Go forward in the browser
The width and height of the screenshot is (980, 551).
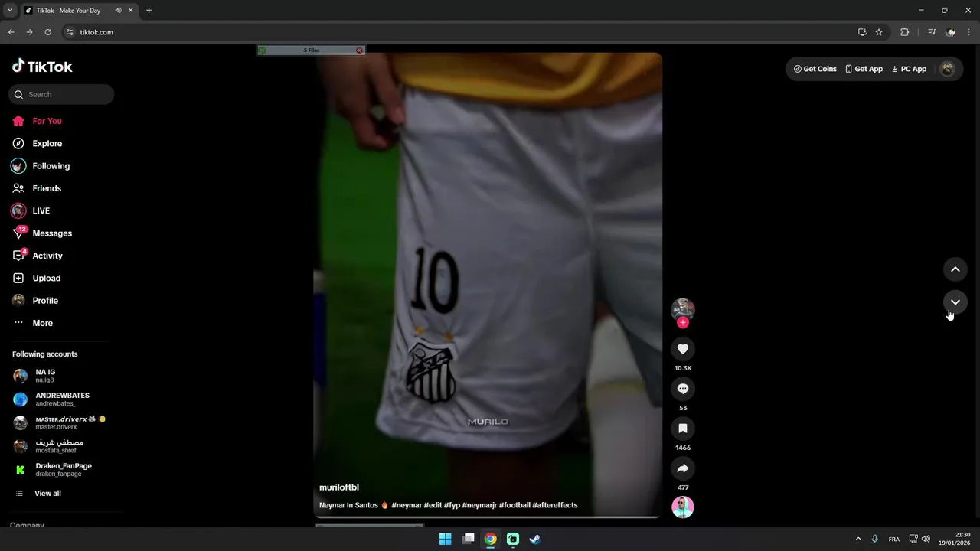[x=29, y=32]
